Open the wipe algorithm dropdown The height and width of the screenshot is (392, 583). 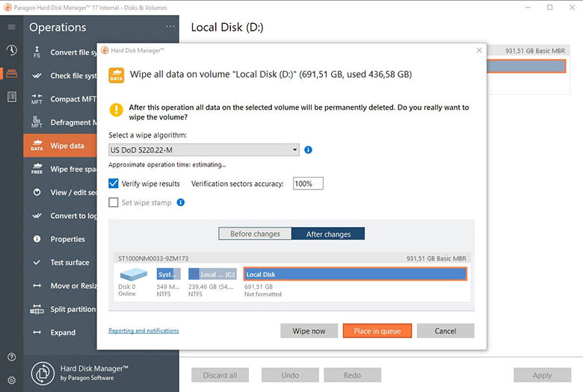coord(204,150)
